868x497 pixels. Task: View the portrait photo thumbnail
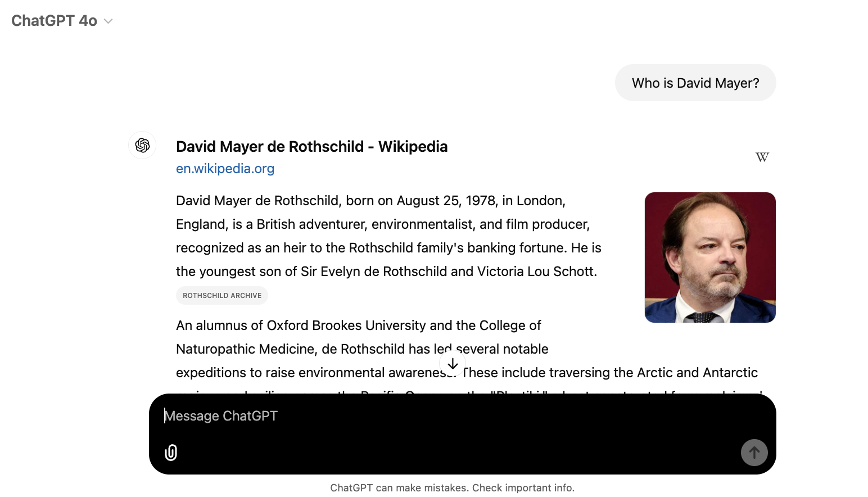click(x=710, y=257)
